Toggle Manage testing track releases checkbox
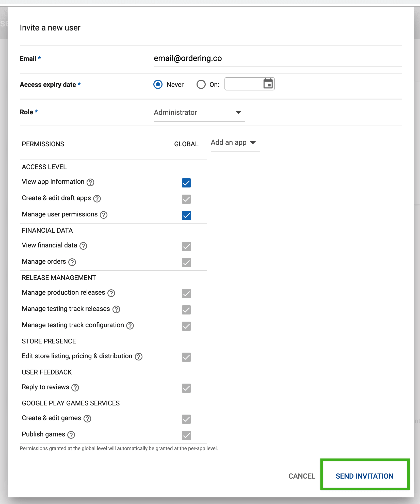The height and width of the screenshot is (504, 420). 186,310
